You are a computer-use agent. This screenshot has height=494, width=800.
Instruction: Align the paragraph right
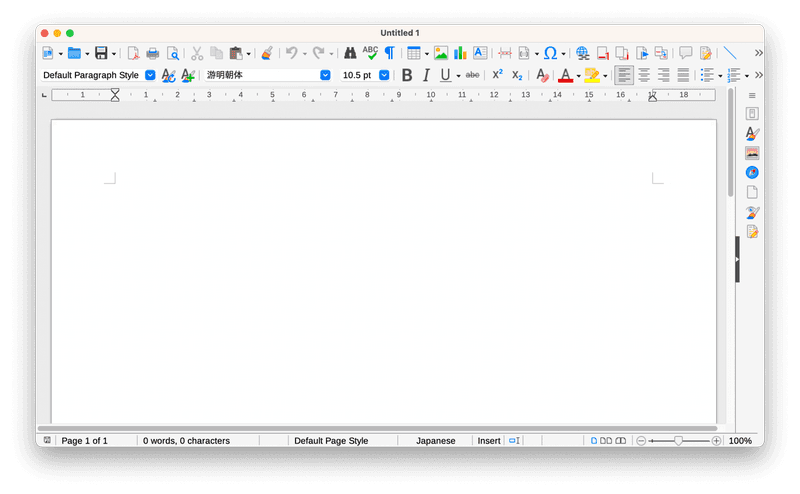(663, 76)
